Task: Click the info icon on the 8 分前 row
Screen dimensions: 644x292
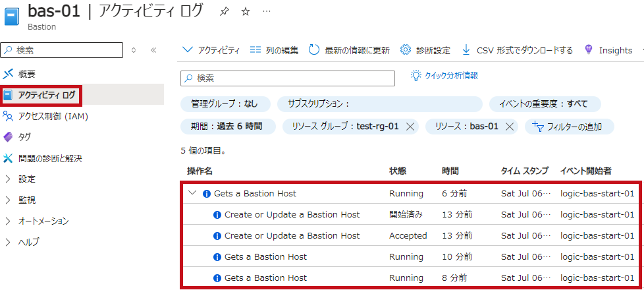Action: coord(217,278)
